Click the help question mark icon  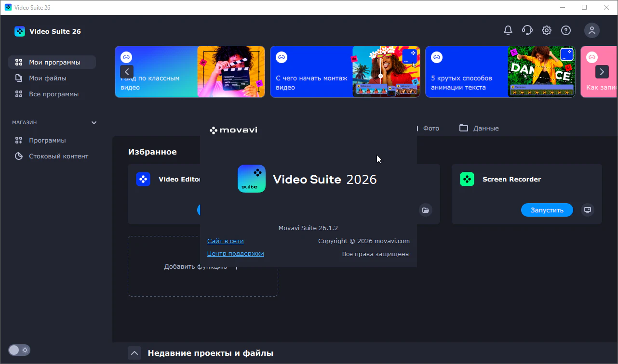coord(566,30)
